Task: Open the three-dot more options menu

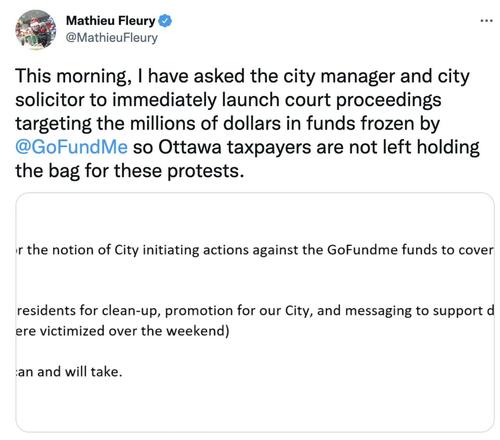Action: (486, 21)
